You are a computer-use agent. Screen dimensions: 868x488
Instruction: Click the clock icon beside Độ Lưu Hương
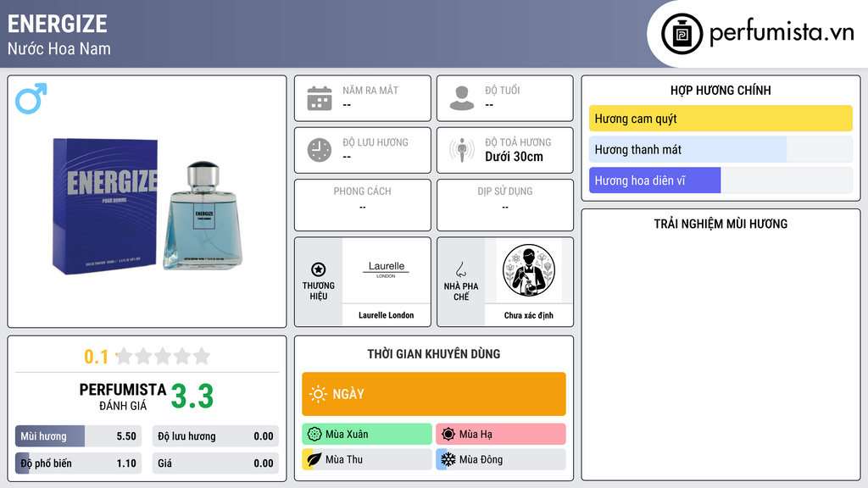[320, 150]
